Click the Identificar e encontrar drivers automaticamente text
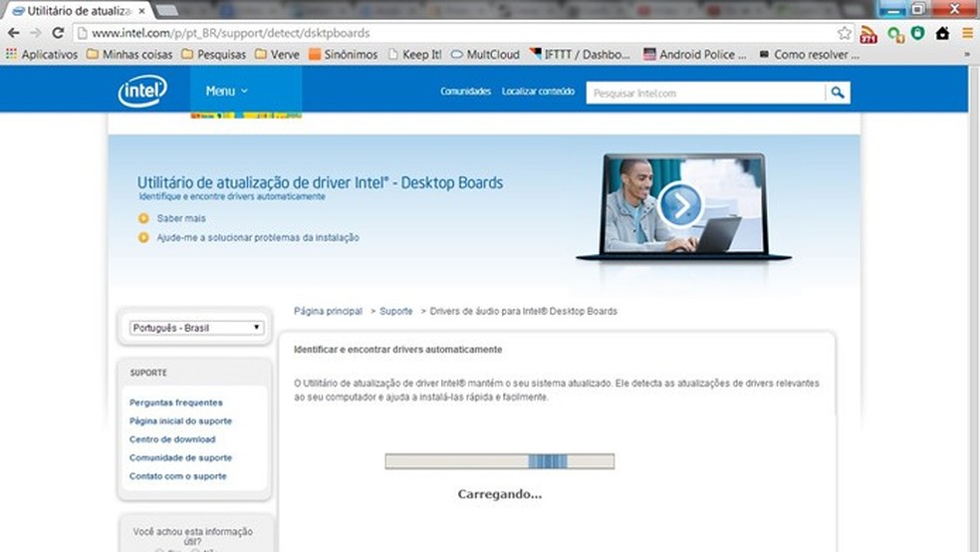This screenshot has width=980, height=552. 398,350
